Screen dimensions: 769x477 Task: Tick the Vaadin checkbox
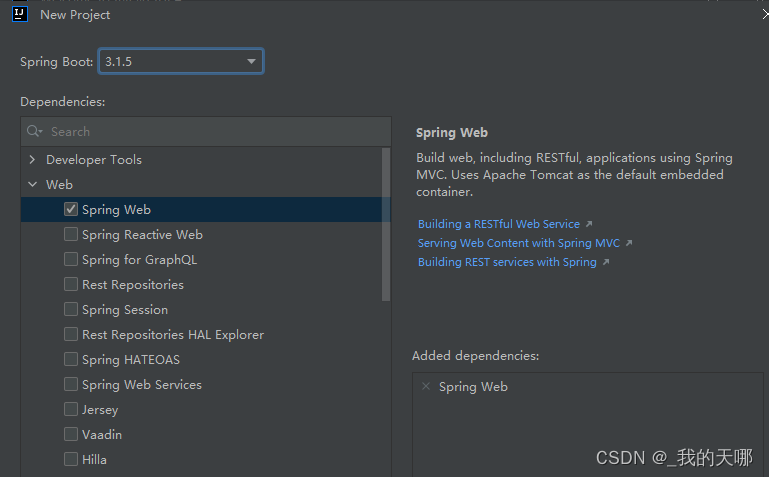(71, 434)
